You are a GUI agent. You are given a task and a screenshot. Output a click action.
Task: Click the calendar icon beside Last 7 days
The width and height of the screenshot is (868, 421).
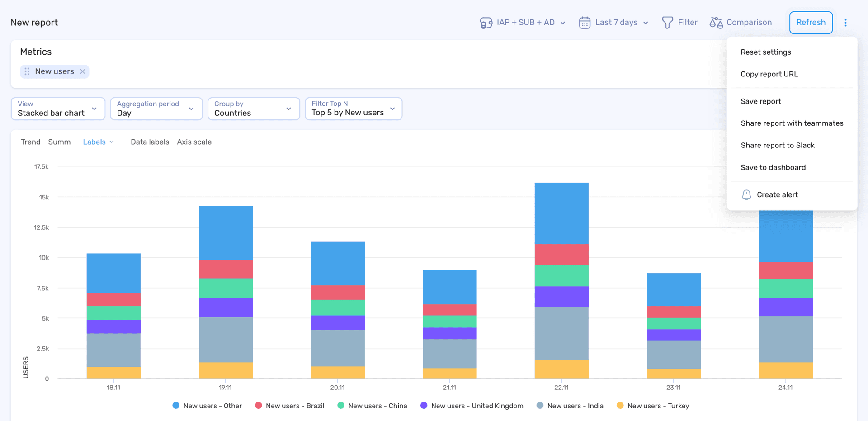tap(584, 22)
